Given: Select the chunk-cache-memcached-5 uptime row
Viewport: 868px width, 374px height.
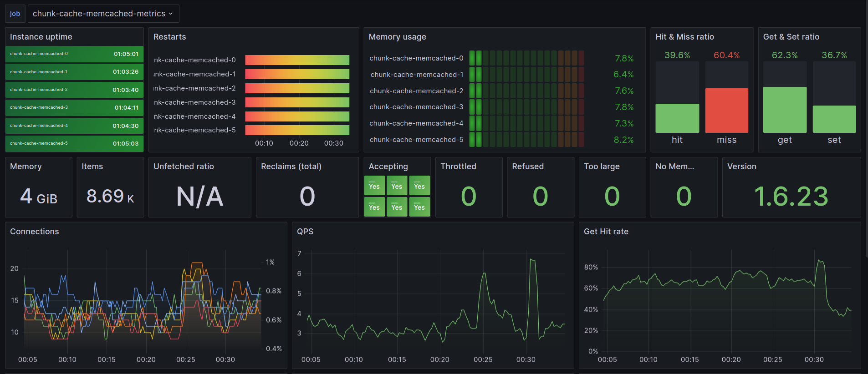Looking at the screenshot, I should coord(74,143).
